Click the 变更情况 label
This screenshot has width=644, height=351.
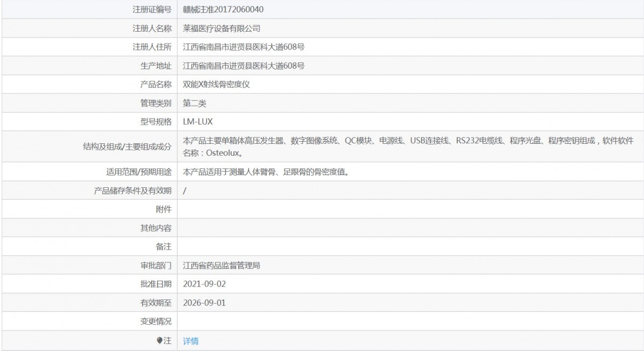(156, 321)
